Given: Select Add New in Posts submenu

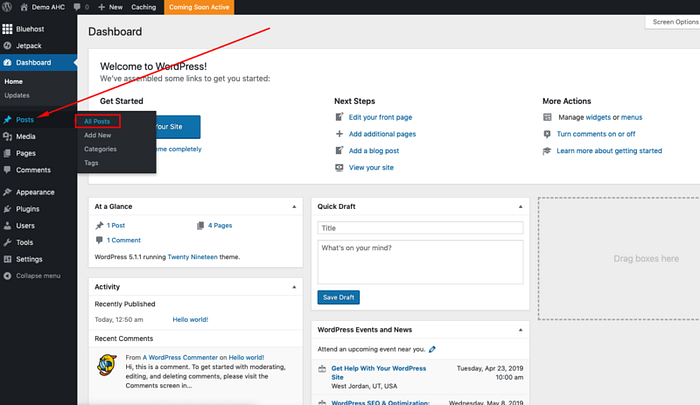Looking at the screenshot, I should (x=97, y=135).
